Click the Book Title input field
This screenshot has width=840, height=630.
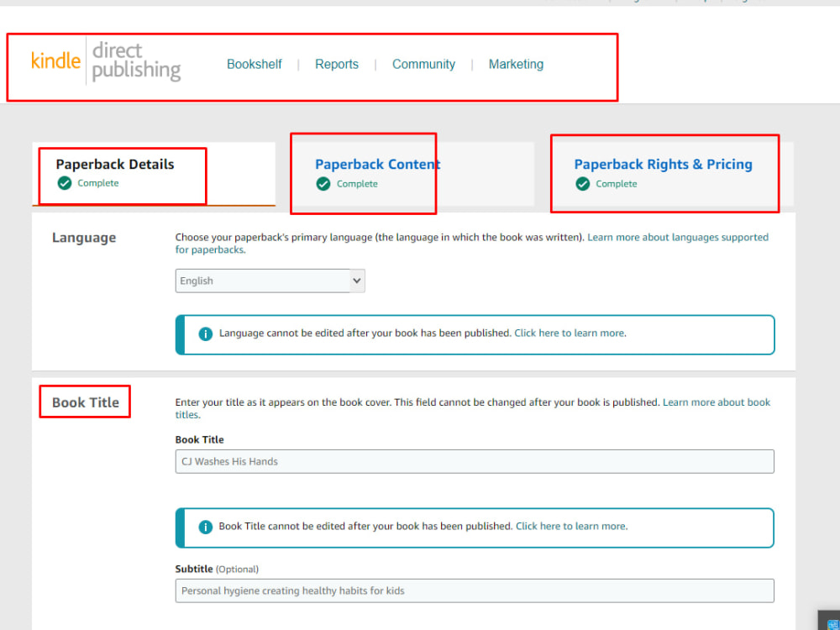[475, 461]
